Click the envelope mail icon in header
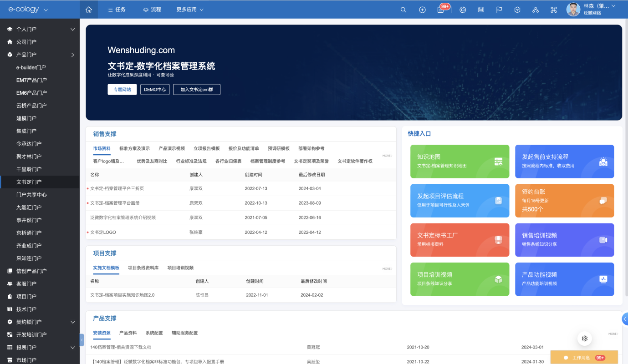Screen dimensions: 628x364 pyautogui.click(x=481, y=10)
